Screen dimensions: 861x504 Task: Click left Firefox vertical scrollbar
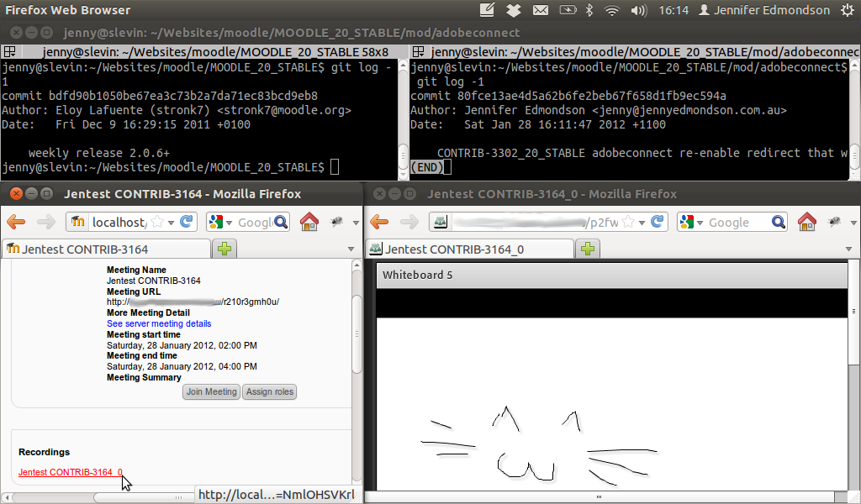pyautogui.click(x=357, y=334)
